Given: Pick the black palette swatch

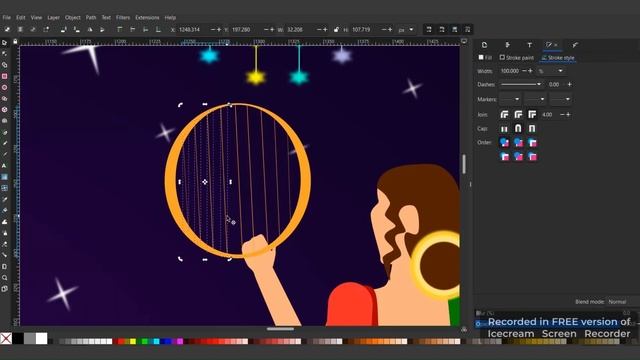Looking at the screenshot, I should point(18,338).
